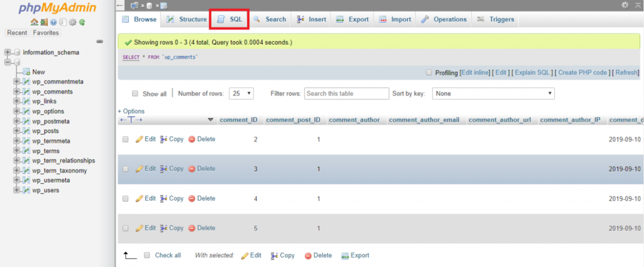Check the Check all box
This screenshot has height=267, width=644.
[x=147, y=256]
